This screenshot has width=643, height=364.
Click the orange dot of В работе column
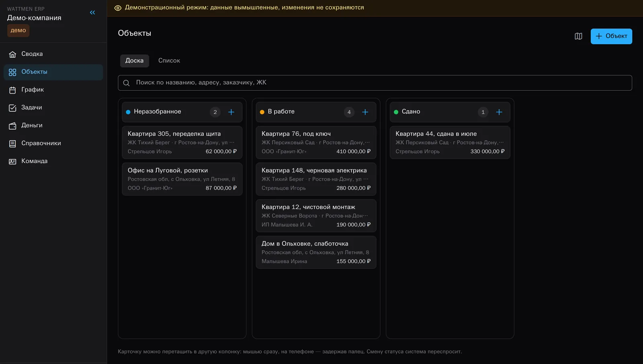pos(262,112)
